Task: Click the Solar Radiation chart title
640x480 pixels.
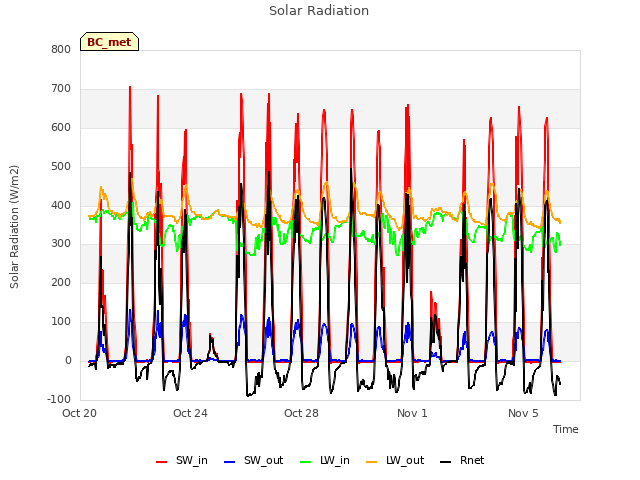Action: (319, 11)
